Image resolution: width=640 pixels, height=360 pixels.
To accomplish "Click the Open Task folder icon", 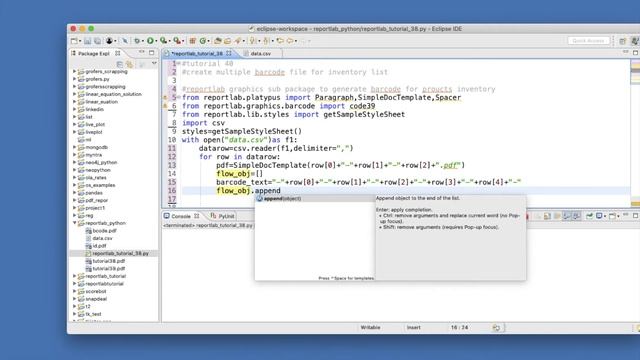I will tap(227, 41).
